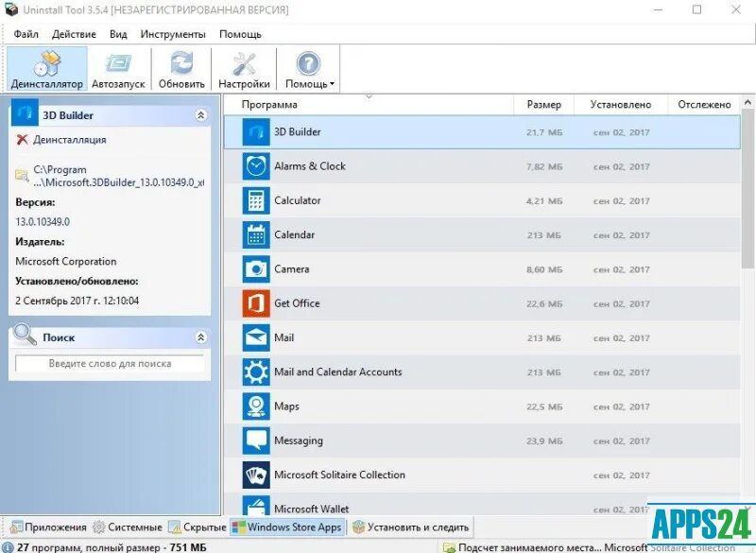Click the 4,21 МБ size value
This screenshot has width=756, height=553.
click(544, 200)
